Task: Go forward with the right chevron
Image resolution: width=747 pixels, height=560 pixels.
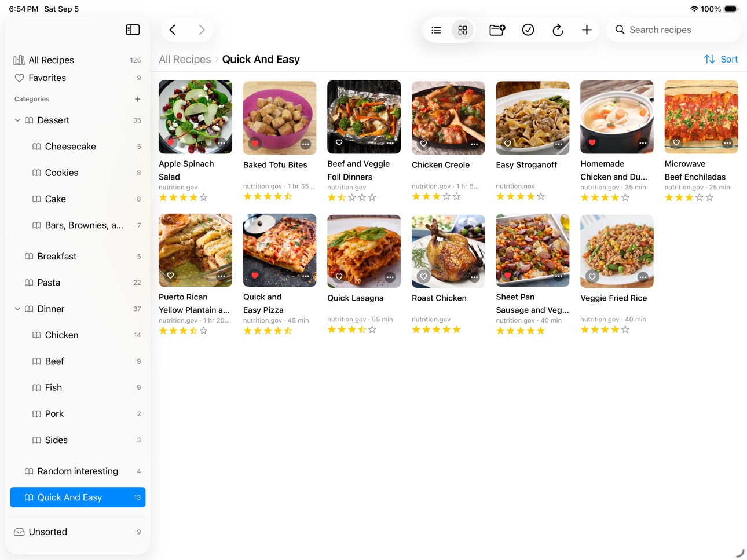Action: point(202,30)
